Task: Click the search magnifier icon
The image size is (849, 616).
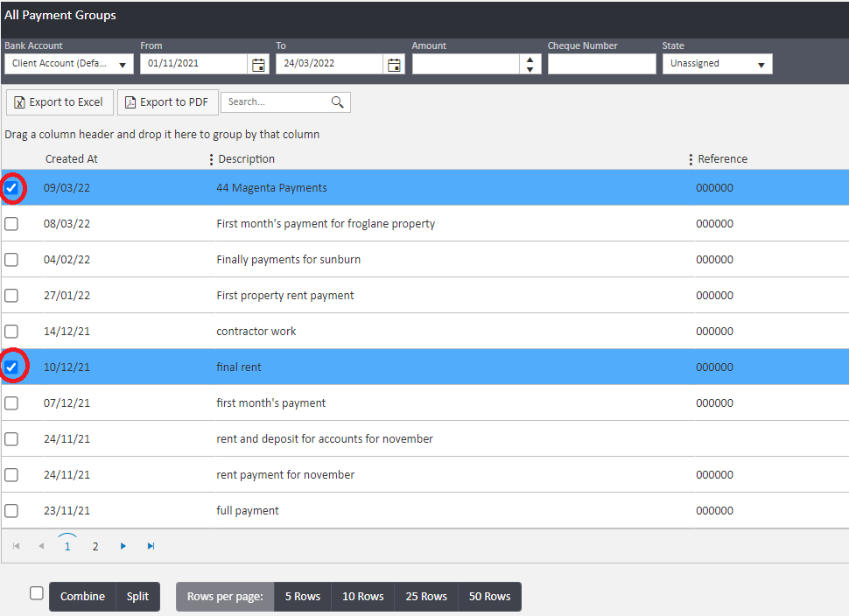Action: point(338,102)
